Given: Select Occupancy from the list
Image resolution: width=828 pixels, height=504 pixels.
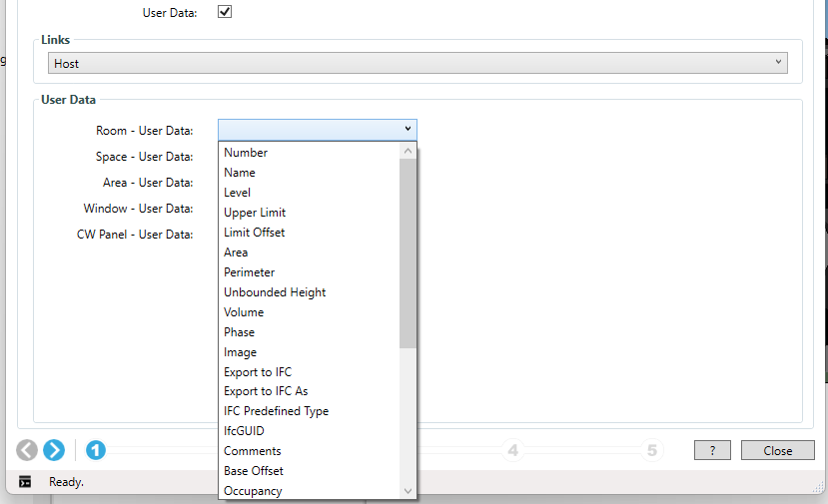Looking at the screenshot, I should pos(253,491).
